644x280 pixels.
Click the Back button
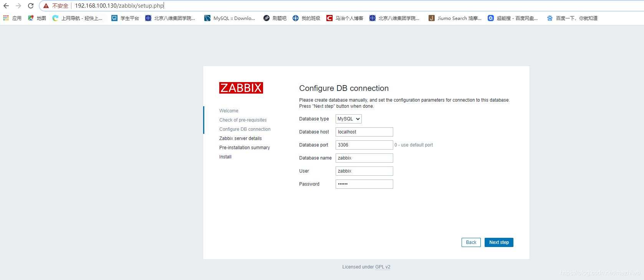click(x=471, y=242)
